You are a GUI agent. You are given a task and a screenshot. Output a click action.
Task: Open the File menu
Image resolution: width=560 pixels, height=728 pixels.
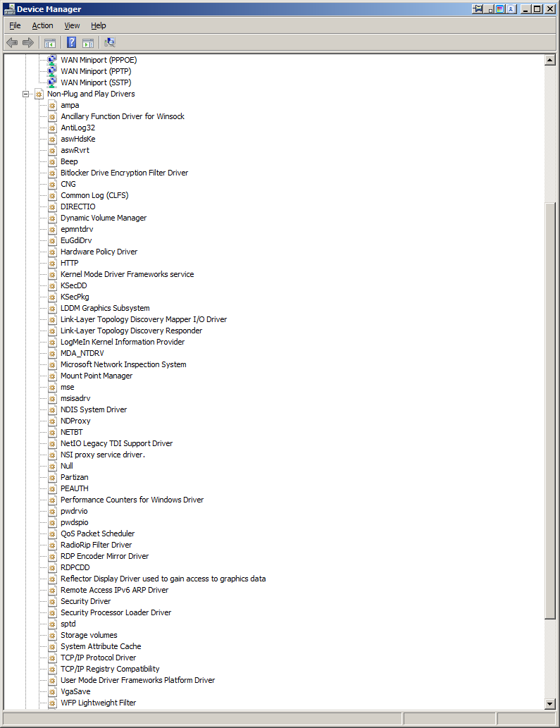pyautogui.click(x=15, y=25)
